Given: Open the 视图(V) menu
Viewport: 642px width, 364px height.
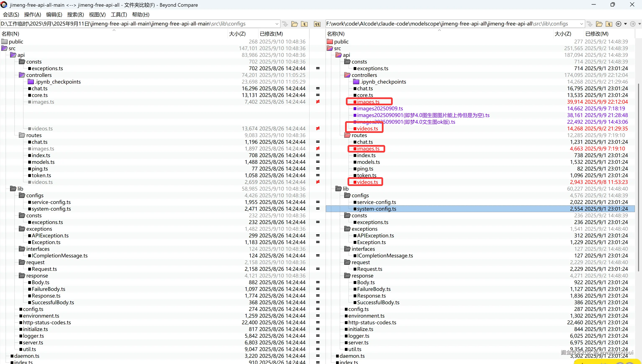Looking at the screenshot, I should [97, 14].
